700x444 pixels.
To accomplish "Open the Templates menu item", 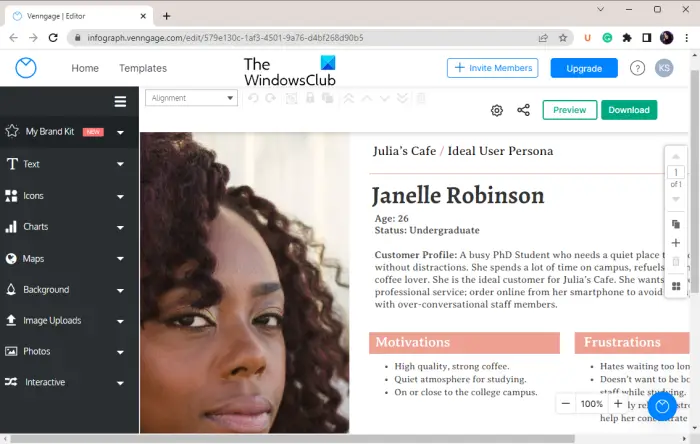I will (x=143, y=68).
